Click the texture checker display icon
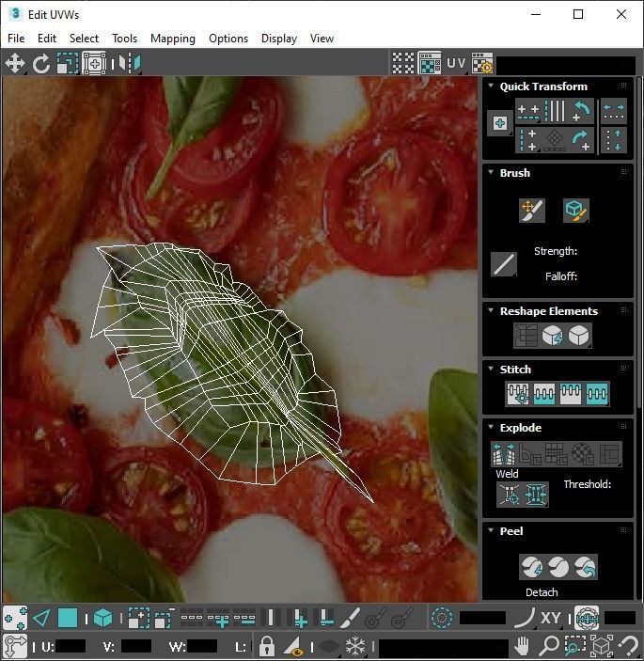644x661 pixels. (x=430, y=64)
